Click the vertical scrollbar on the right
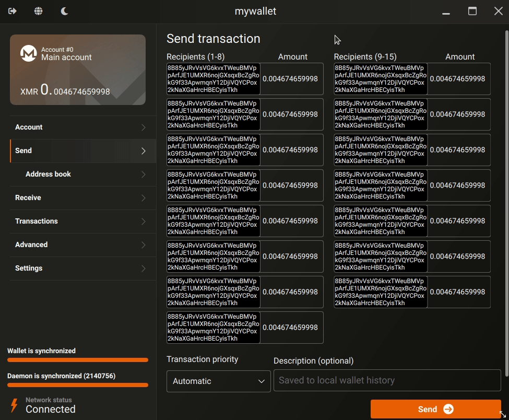Image resolution: width=509 pixels, height=420 pixels. [x=506, y=203]
